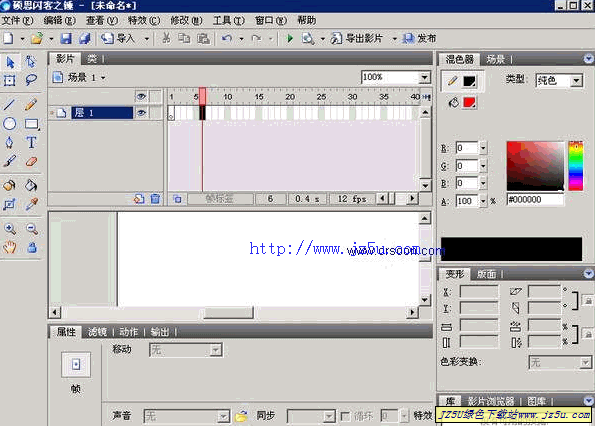
Task: Click frame 10 on timeline ruler
Action: (228, 97)
